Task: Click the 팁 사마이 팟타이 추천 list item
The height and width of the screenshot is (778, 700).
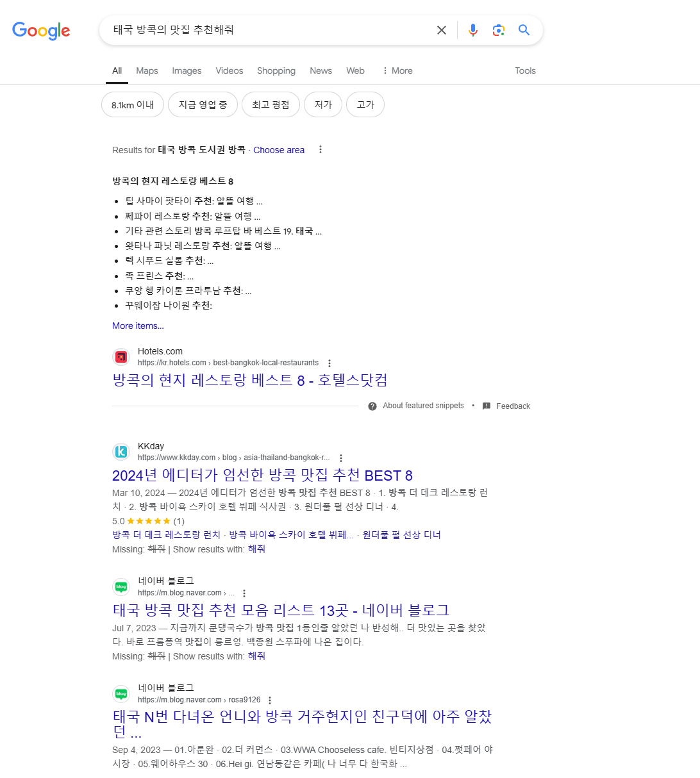Action: pyautogui.click(x=194, y=201)
